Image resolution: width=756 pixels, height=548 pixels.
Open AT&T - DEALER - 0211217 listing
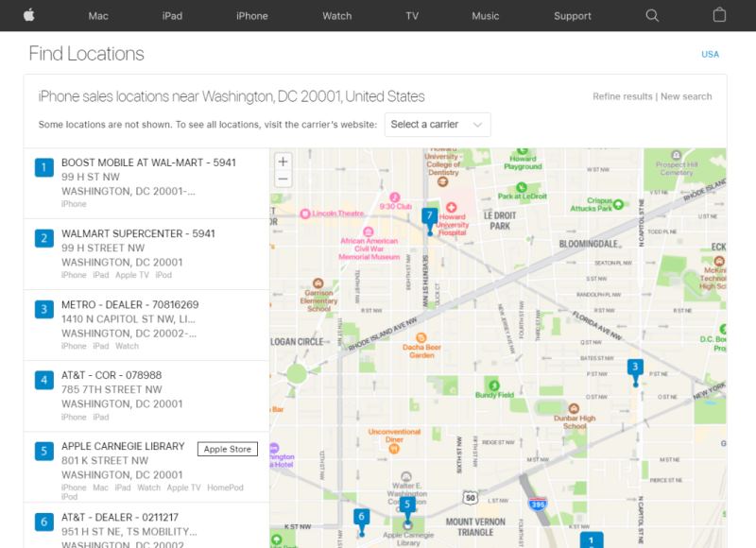pos(120,517)
